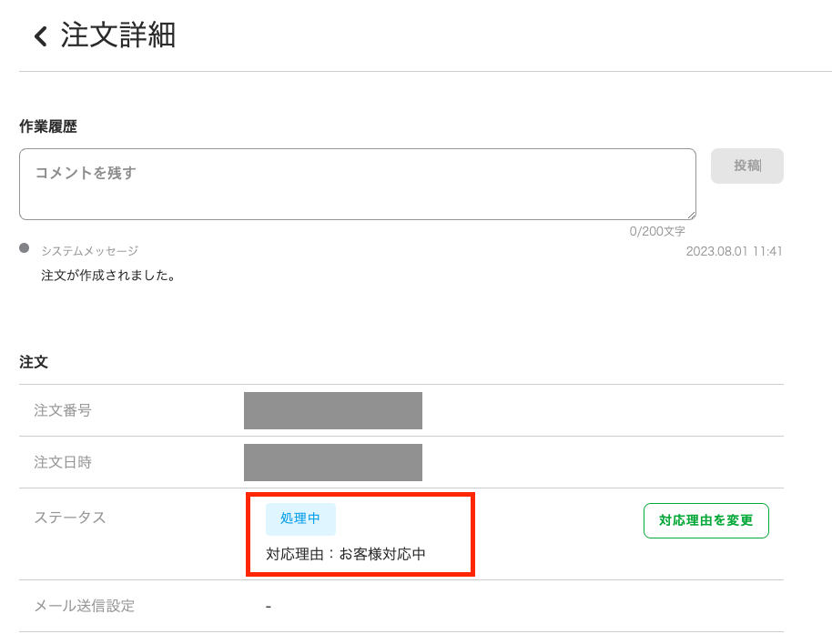832x644 pixels.
Task: Click the 注文詳細 page title
Action: 118,35
